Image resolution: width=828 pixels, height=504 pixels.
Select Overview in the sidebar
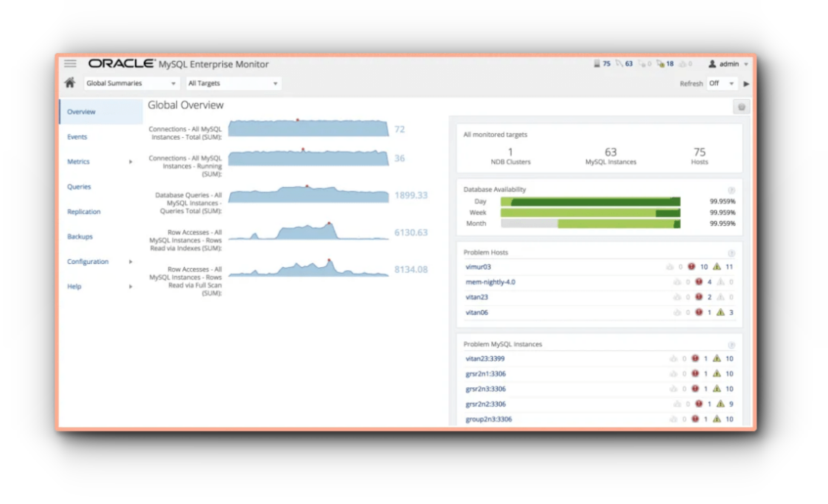click(101, 111)
